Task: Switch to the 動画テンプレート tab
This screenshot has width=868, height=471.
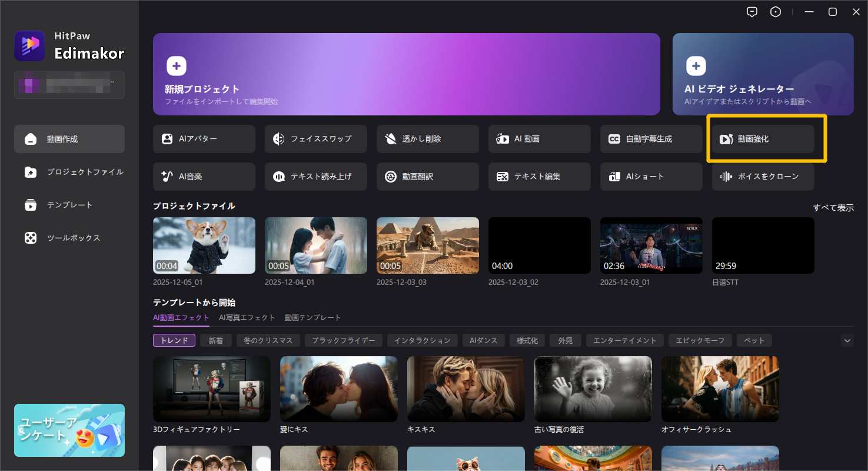Action: 312,317
